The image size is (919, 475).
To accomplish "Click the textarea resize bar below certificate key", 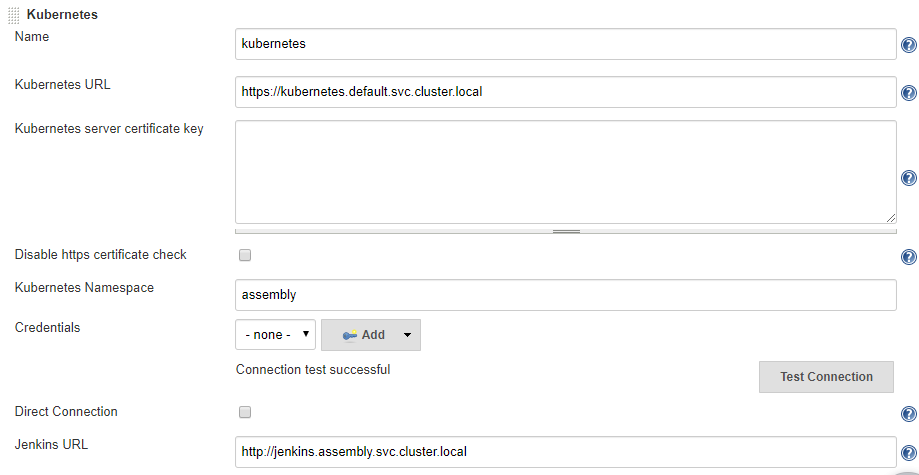I will [566, 231].
